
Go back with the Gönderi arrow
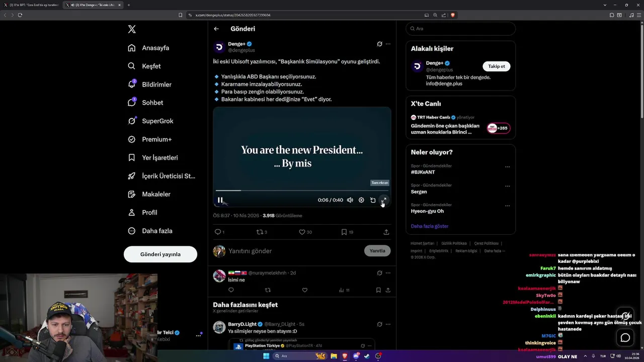point(216,29)
